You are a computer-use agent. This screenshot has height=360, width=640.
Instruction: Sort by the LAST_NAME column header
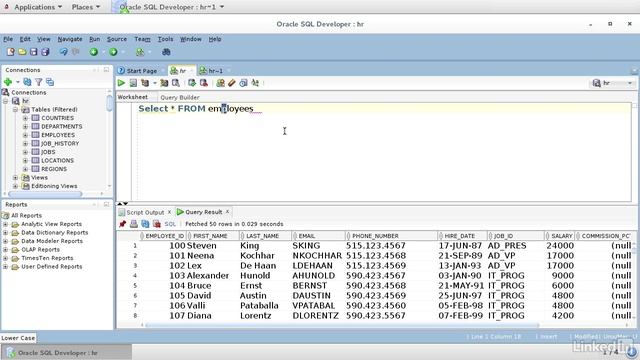click(x=265, y=236)
